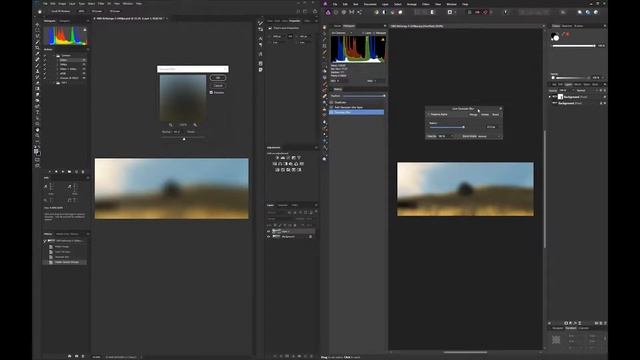Hide Background layer in Photoshop Layers panel
Viewport: 640px width, 360px height.
pos(269,237)
